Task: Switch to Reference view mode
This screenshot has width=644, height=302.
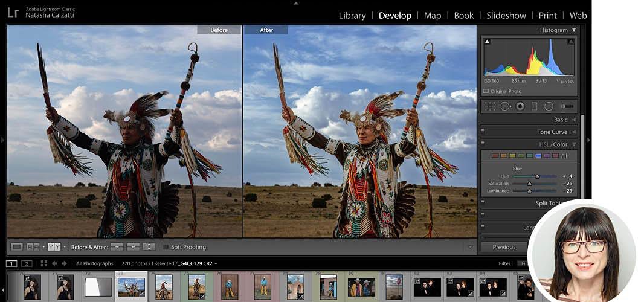Action: pos(33,247)
